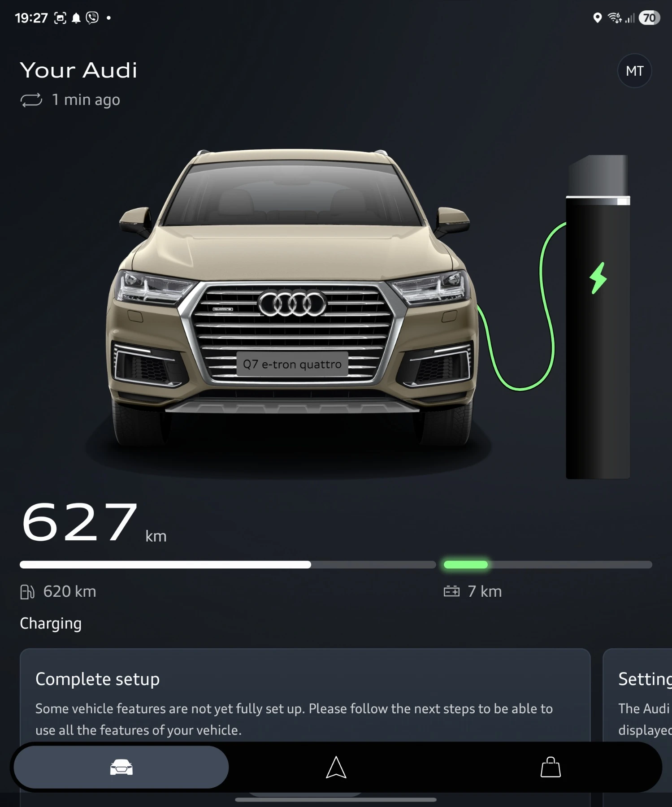The height and width of the screenshot is (807, 672).
Task: Open the shopping bag store tab
Action: [551, 767]
